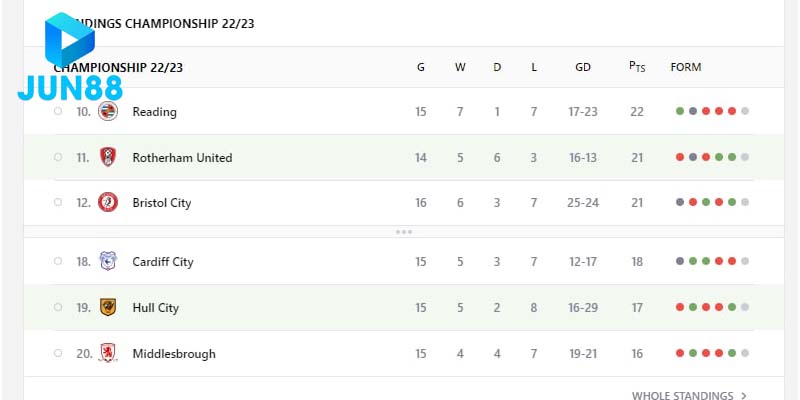Select the radio circle beside Hull City

click(58, 308)
